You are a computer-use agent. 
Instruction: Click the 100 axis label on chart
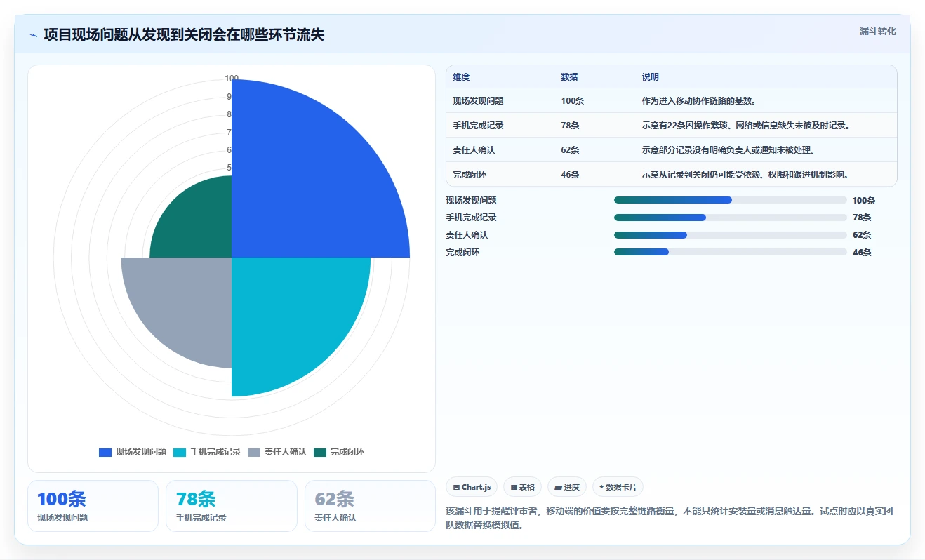(232, 79)
